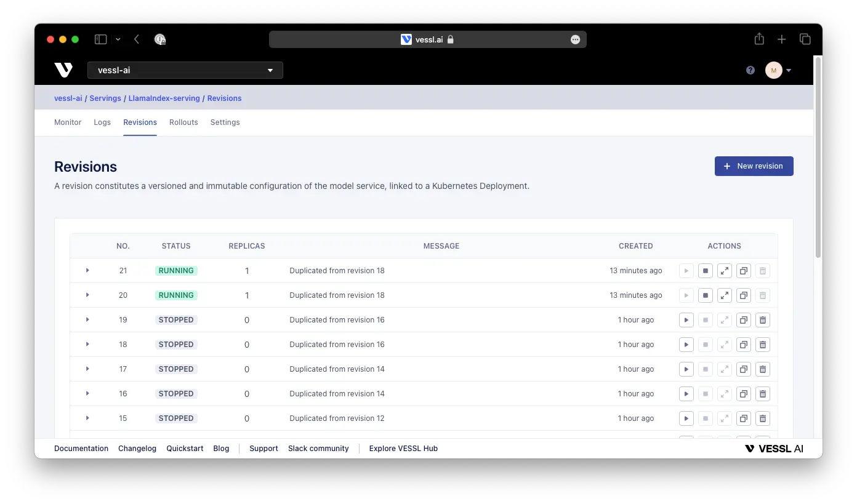Screen dimensions: 857x504
Task: Open the Documentation footer link
Action: coord(81,449)
